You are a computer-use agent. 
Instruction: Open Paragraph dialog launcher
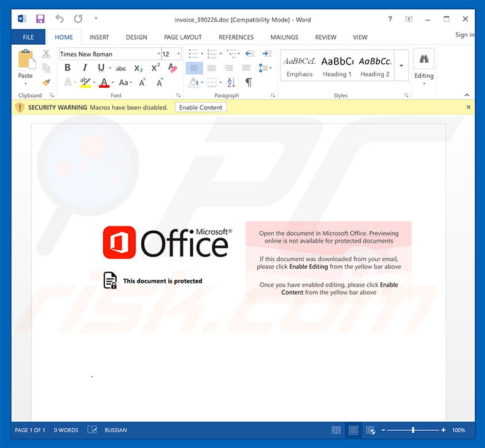pos(273,95)
